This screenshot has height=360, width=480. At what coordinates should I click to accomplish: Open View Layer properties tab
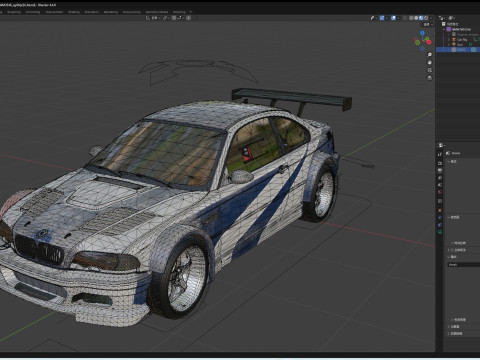[440, 178]
